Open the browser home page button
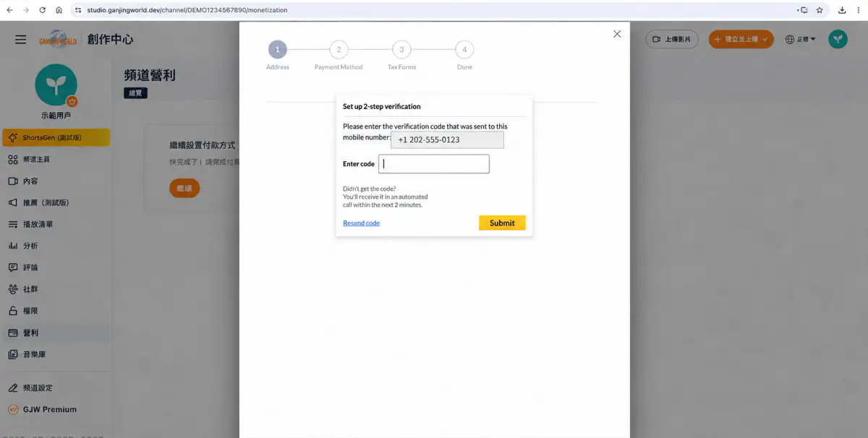 click(59, 10)
